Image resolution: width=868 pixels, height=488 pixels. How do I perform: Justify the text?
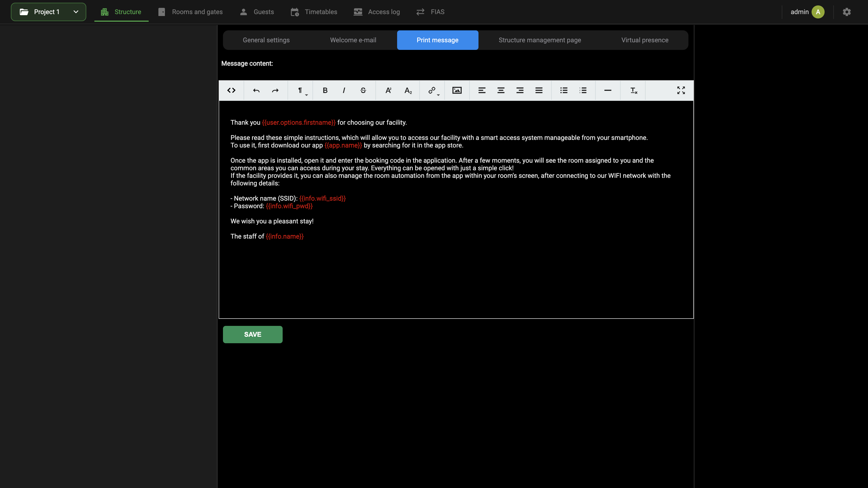click(539, 90)
